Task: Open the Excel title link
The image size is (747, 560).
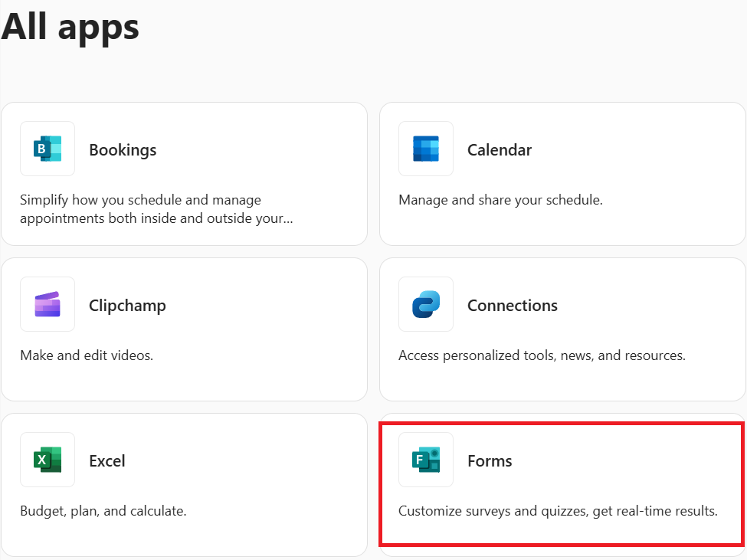Action: click(107, 461)
